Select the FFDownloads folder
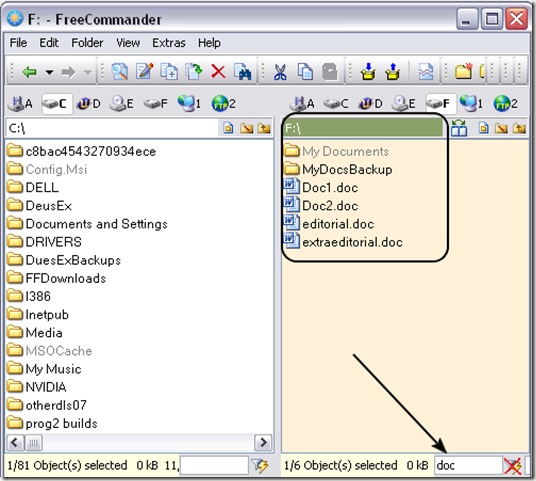 point(57,278)
